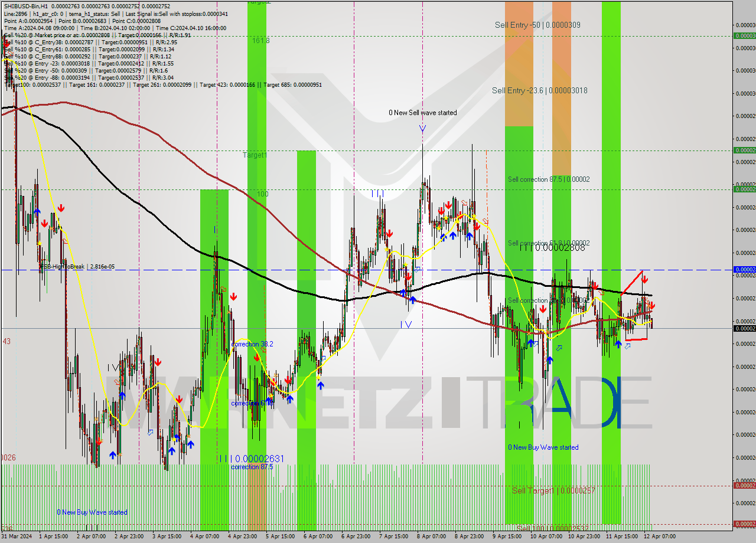Select the 'Sell %10 @ C_Entry38' line
Image resolution: width=756 pixels, height=543 pixels.
tap(90, 42)
